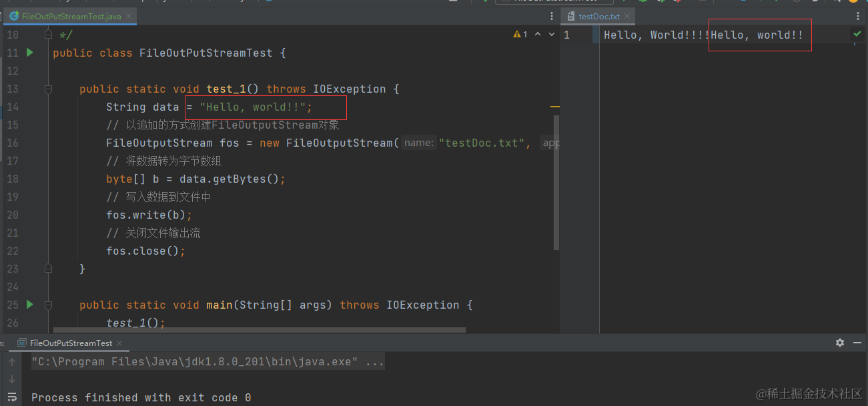Click 'String data' declaration on line 14
Screen dimensions: 868x406
coord(142,107)
